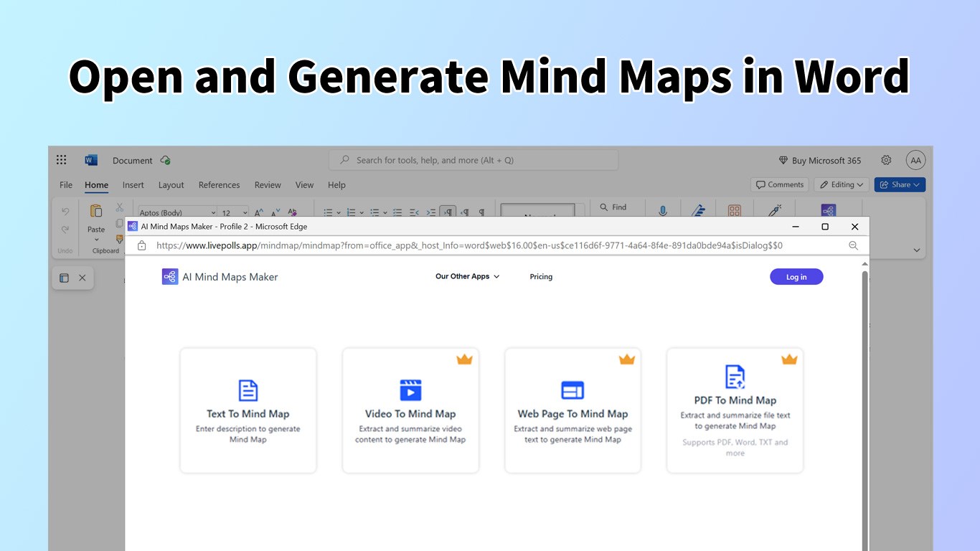Viewport: 980px width, 551px height.
Task: Go to the Review tab
Action: [268, 184]
